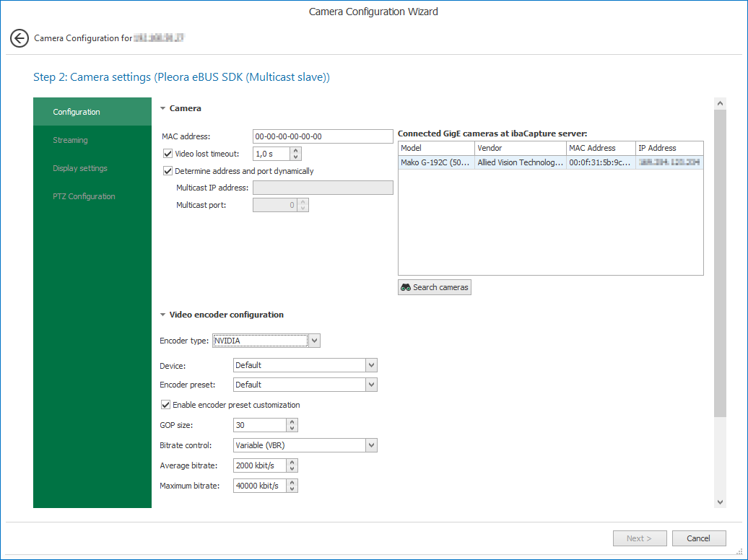Click the Allied Vision Technolog... vendor cell
748x560 pixels.
tap(521, 162)
